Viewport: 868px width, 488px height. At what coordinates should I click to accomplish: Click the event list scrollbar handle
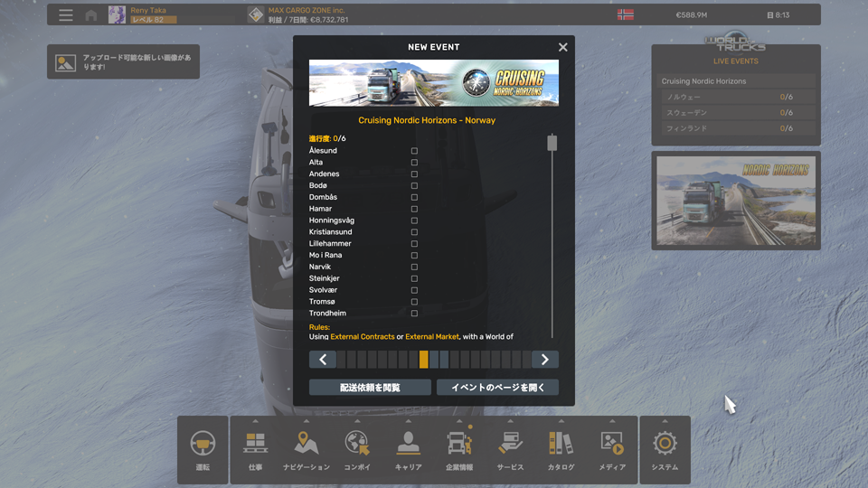[x=552, y=143]
